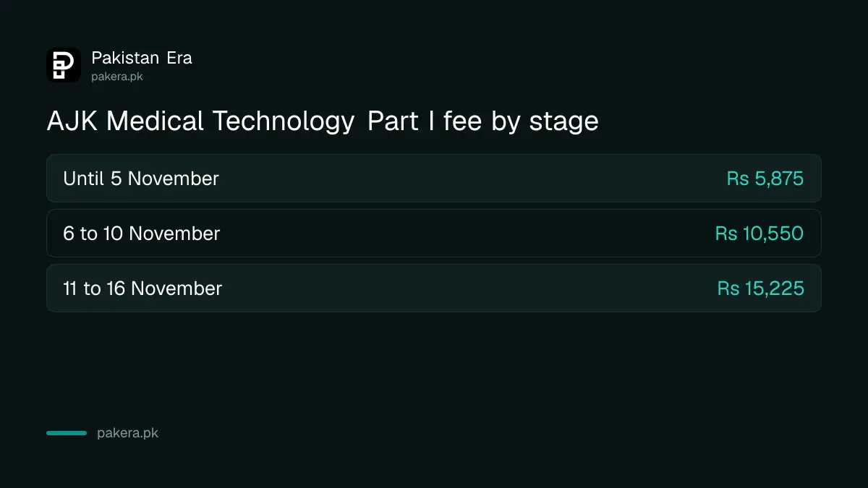
Task: Select the 11 to 16 November label
Action: tap(142, 288)
